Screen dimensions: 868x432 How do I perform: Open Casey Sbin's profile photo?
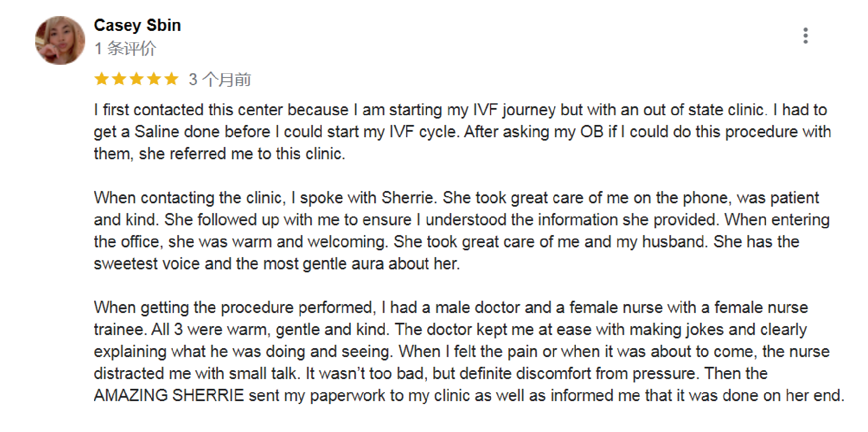[x=60, y=41]
